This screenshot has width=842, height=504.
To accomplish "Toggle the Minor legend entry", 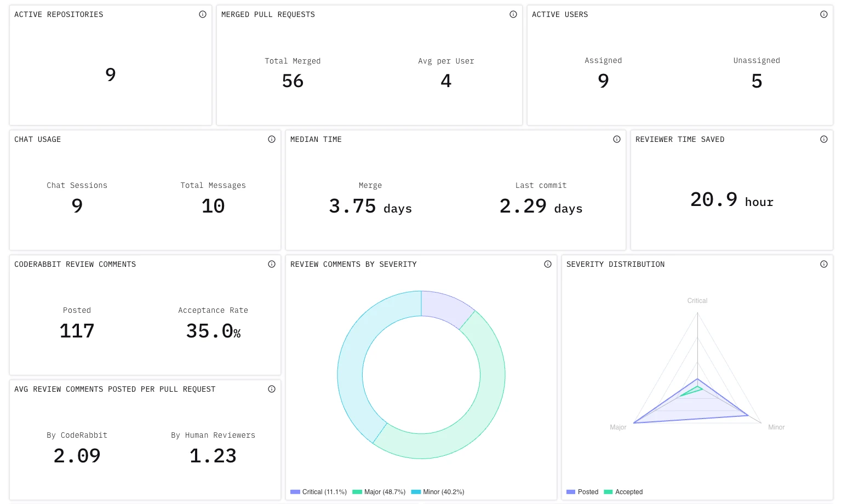I will tap(437, 492).
